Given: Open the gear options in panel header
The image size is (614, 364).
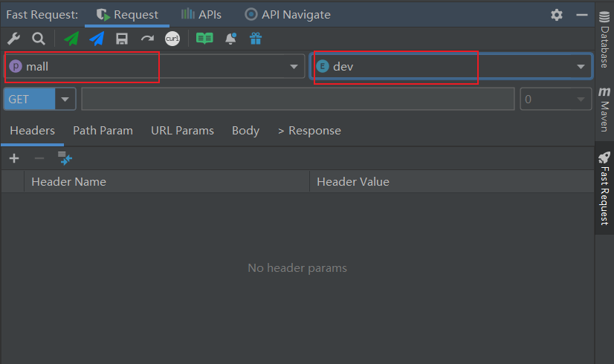Looking at the screenshot, I should (557, 15).
